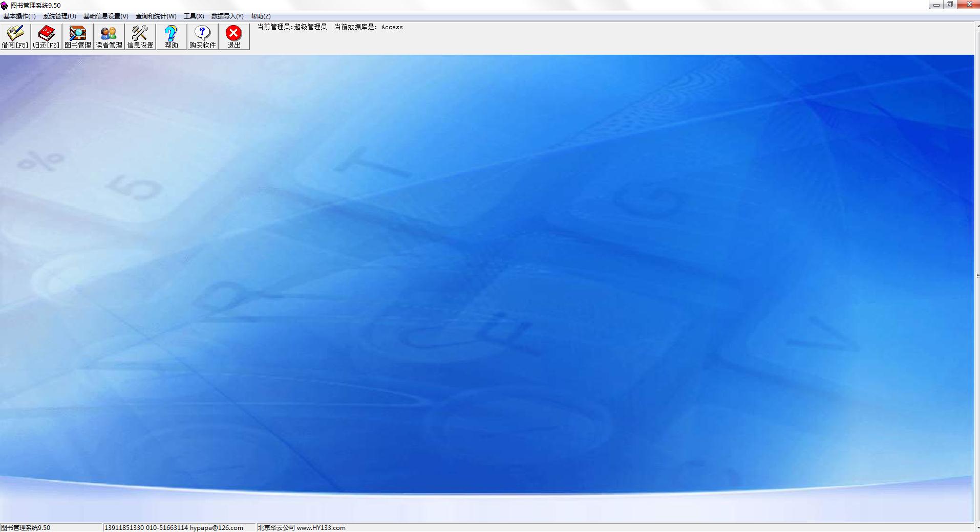Minimize the 图书管理系统 window
The image size is (980, 532).
[x=936, y=5]
